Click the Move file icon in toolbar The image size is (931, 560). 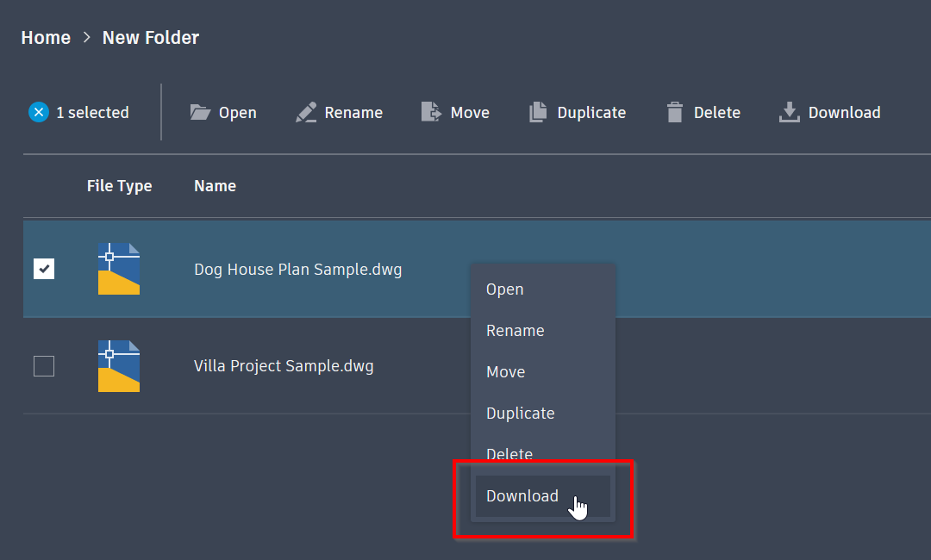pos(431,112)
